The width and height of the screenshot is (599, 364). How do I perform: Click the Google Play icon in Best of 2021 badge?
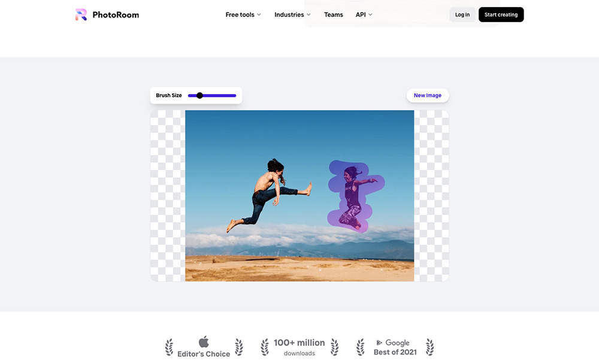pyautogui.click(x=379, y=343)
